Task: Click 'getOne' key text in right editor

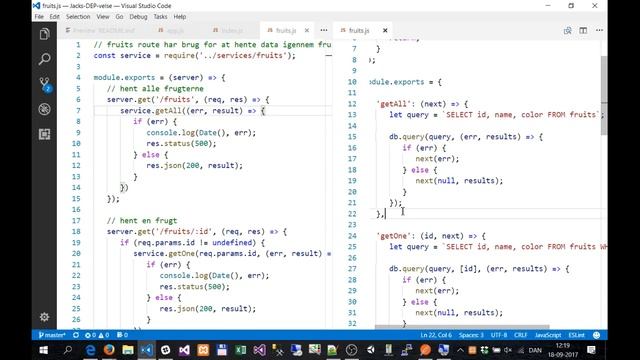Action: pos(393,236)
